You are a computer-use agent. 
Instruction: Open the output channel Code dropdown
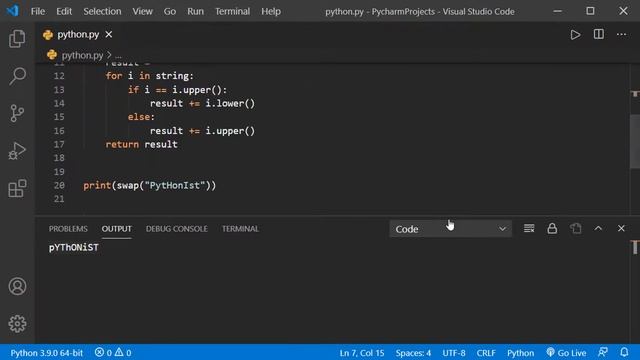coord(450,229)
